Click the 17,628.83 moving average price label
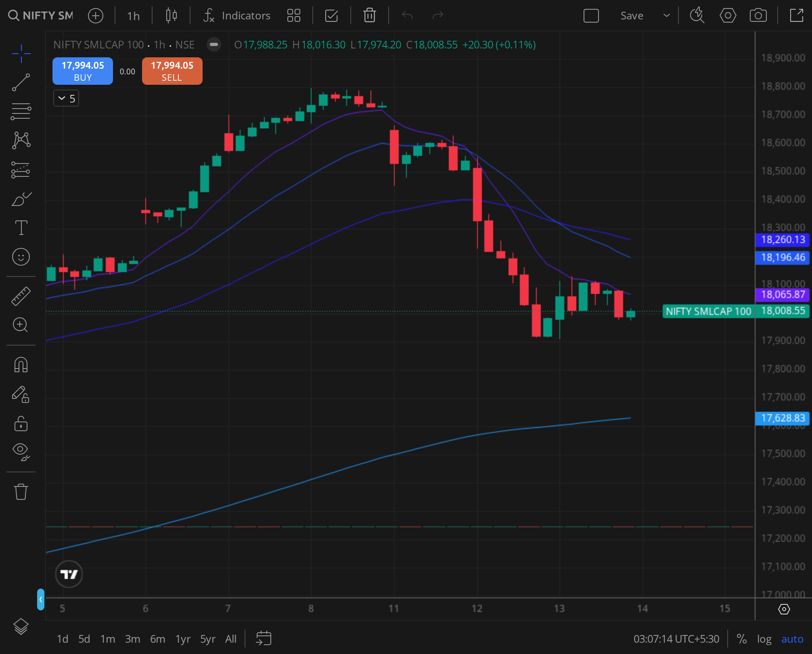The height and width of the screenshot is (654, 812). coord(783,418)
